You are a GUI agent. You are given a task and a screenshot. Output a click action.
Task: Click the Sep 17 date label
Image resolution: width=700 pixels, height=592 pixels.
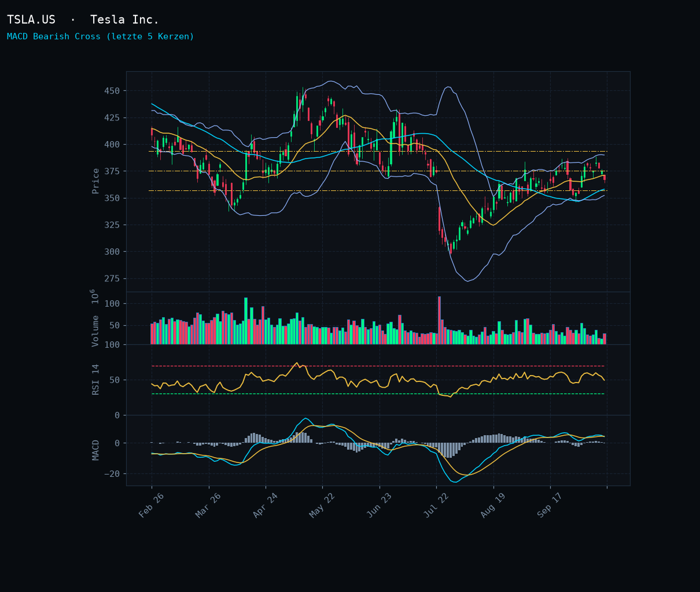549,506
